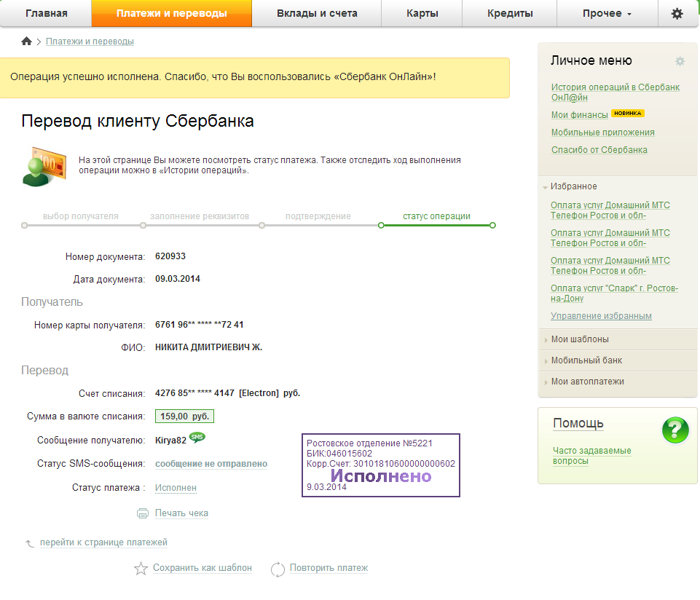
Task: Click Платежи и переводы breadcrumb link
Action: click(x=90, y=42)
